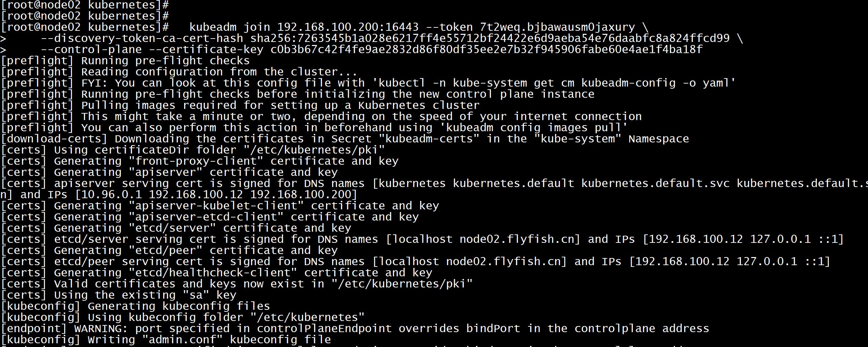Screen dimensions: 868x347
Task: Click the "Pulling images required" preflight line
Action: (x=280, y=105)
